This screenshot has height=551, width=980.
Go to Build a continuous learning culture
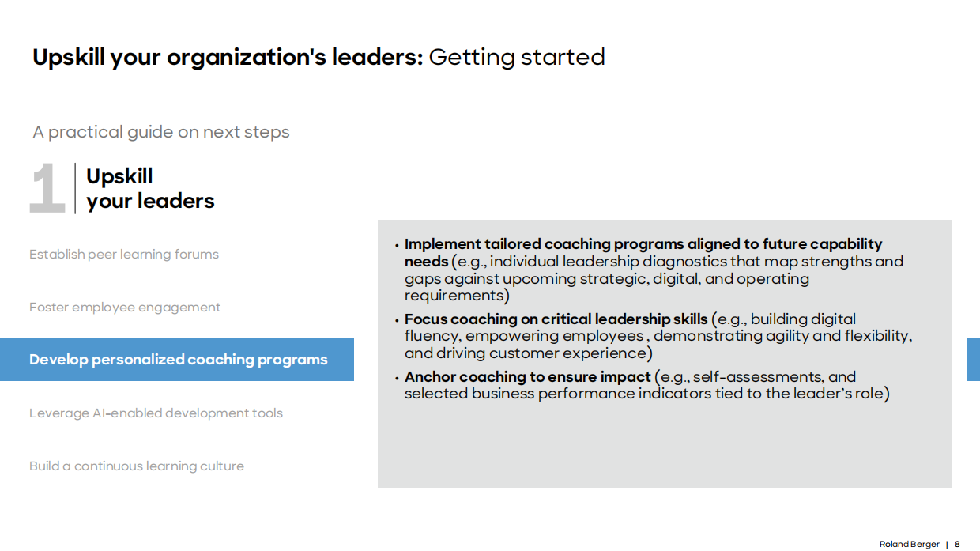coord(137,466)
